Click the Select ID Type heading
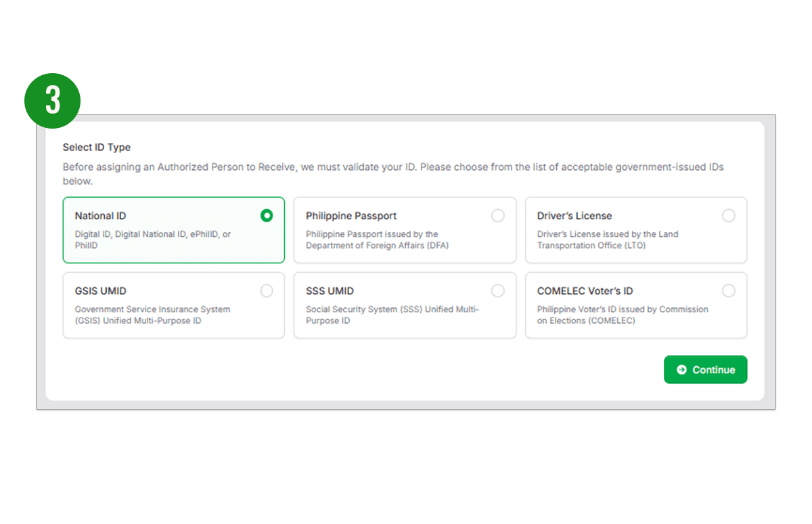 pyautogui.click(x=97, y=147)
